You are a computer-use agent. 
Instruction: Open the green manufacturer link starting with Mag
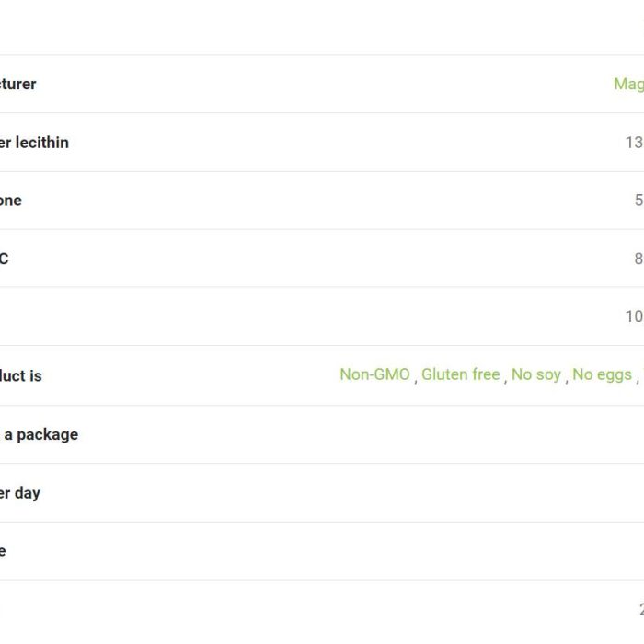pyautogui.click(x=628, y=85)
